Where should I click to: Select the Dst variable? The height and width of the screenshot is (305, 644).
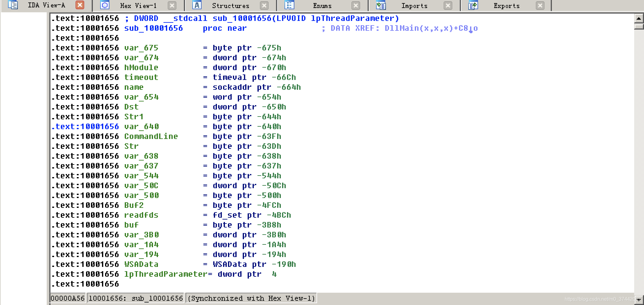click(x=132, y=107)
